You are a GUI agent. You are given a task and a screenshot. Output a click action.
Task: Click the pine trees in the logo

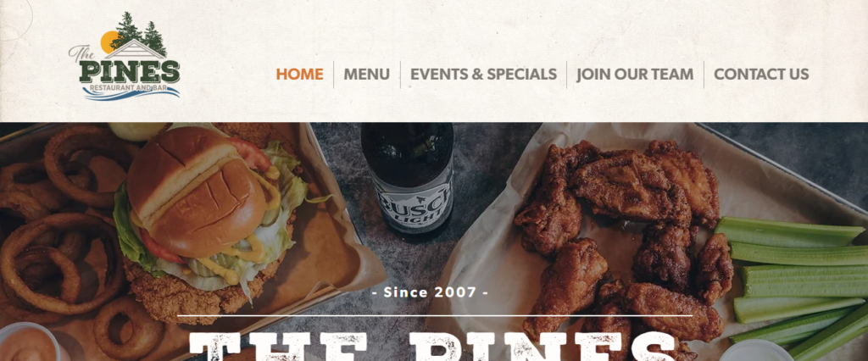tap(140, 33)
